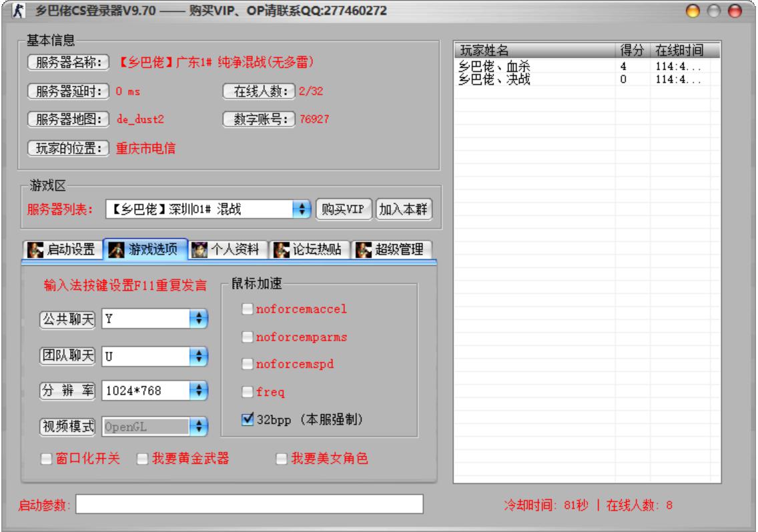Click the red 输入法按键设置F11重复发言 text
The image size is (758, 532).
tap(125, 285)
